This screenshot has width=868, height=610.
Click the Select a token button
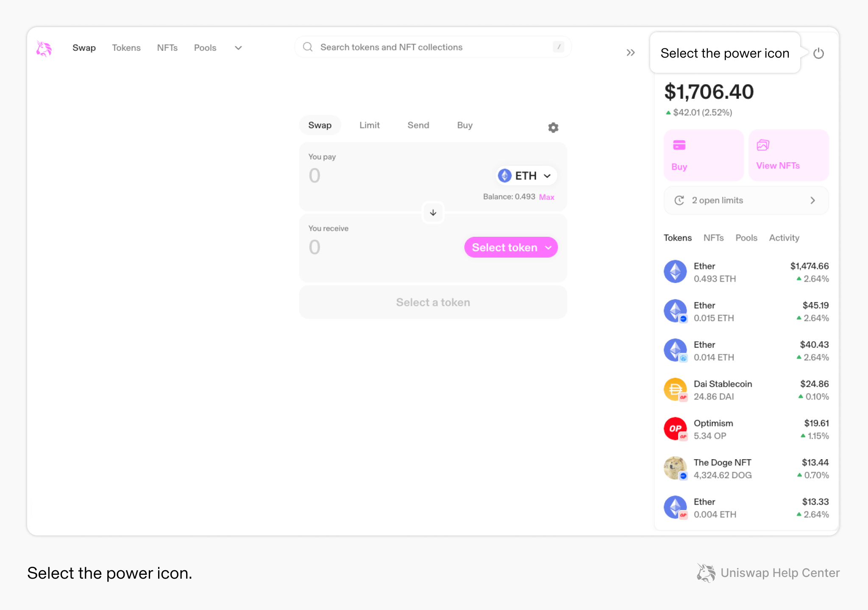pos(433,302)
